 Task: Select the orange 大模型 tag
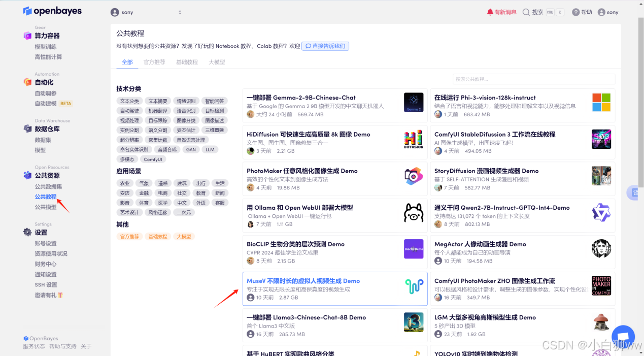tap(184, 237)
